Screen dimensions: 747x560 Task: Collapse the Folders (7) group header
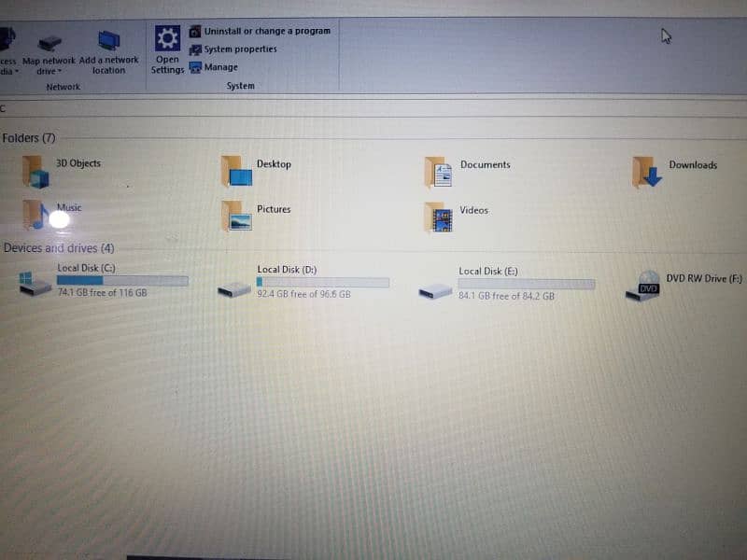29,138
